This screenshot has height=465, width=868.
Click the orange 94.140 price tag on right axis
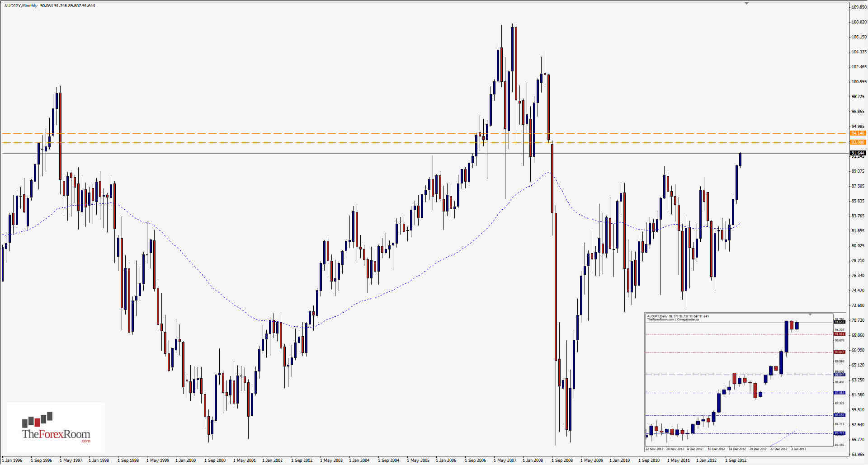(x=857, y=133)
